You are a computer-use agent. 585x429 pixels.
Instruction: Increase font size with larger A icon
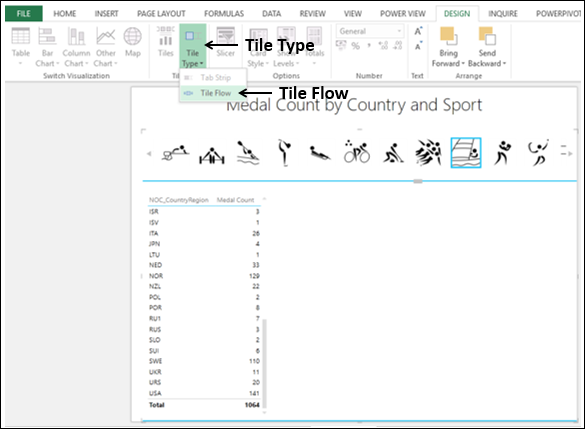(x=418, y=31)
